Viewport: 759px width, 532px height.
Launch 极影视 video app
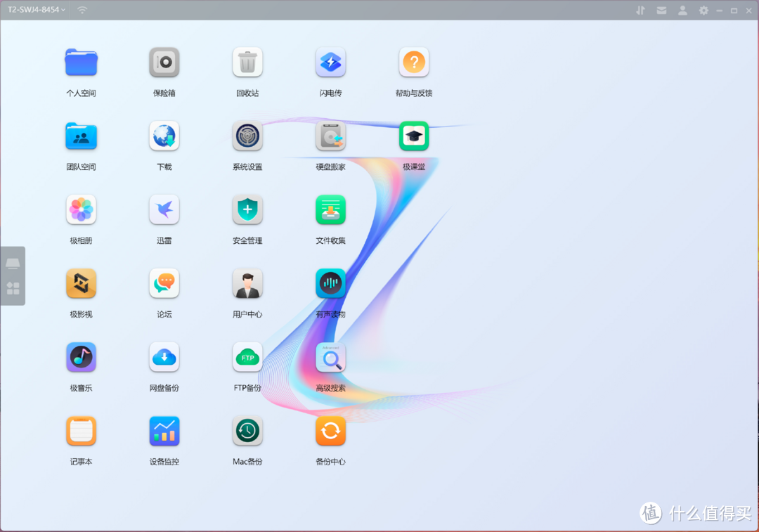81,284
